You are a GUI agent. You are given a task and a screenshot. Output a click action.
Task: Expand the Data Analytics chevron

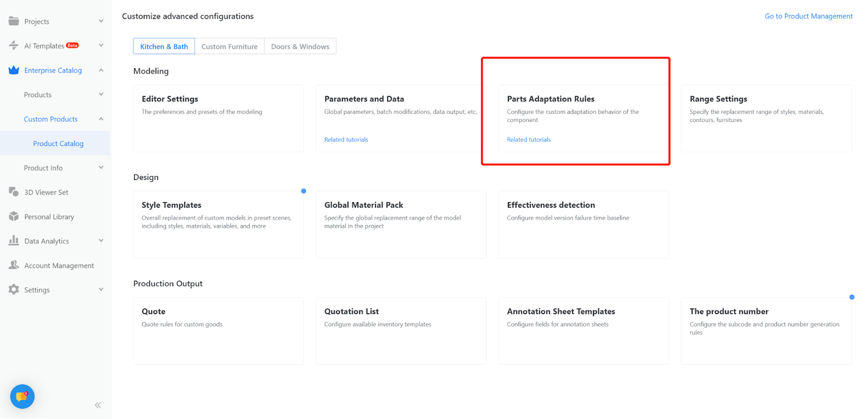click(101, 241)
